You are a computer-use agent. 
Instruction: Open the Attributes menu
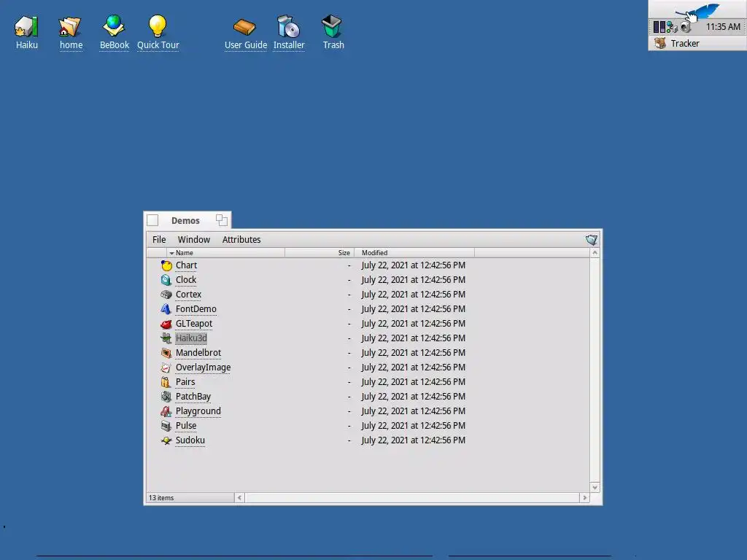pos(241,239)
